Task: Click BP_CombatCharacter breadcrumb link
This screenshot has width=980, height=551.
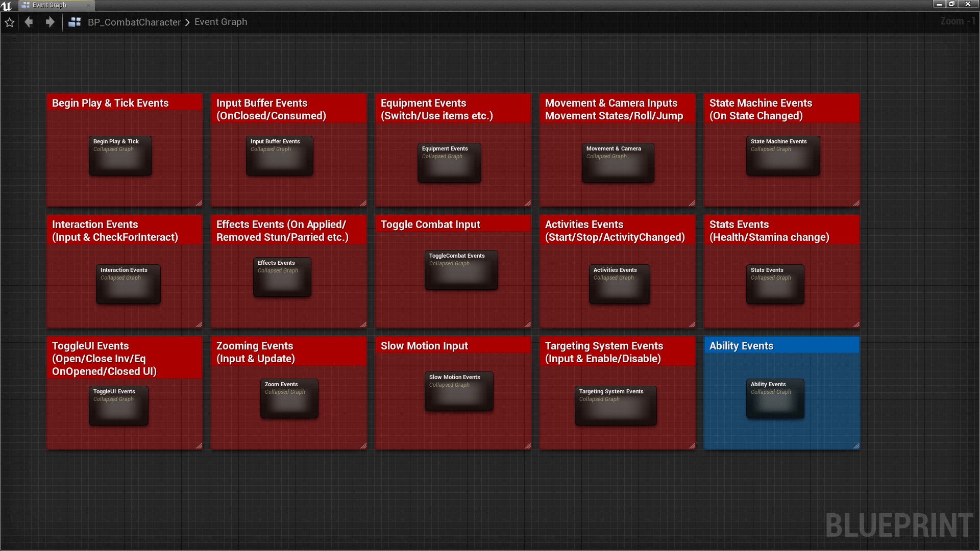Action: click(x=134, y=22)
